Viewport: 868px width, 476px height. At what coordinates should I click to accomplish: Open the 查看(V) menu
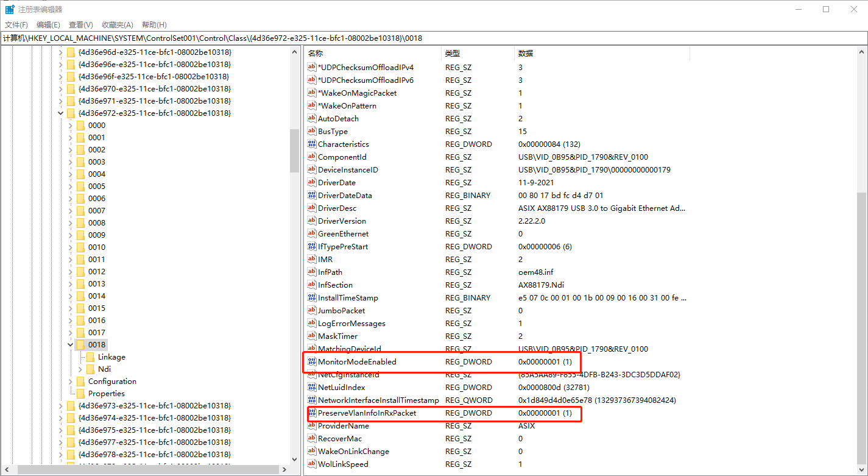pos(80,24)
